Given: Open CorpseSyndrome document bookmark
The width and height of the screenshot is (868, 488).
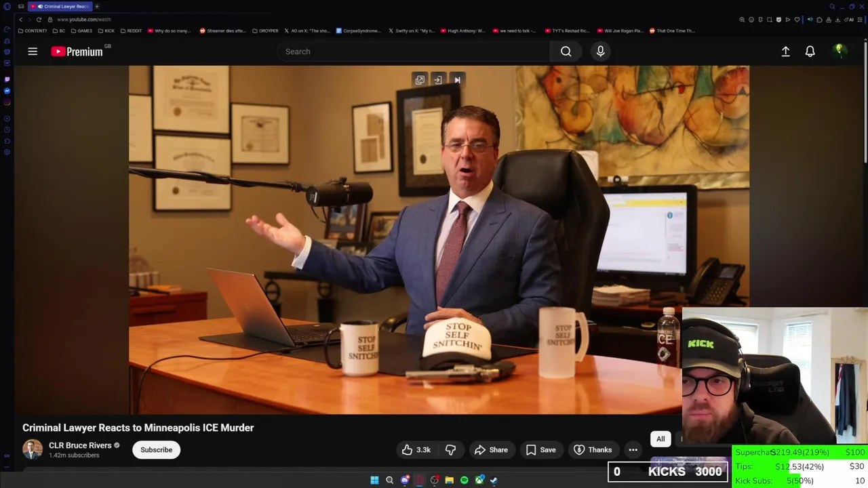Looking at the screenshot, I should (x=359, y=30).
